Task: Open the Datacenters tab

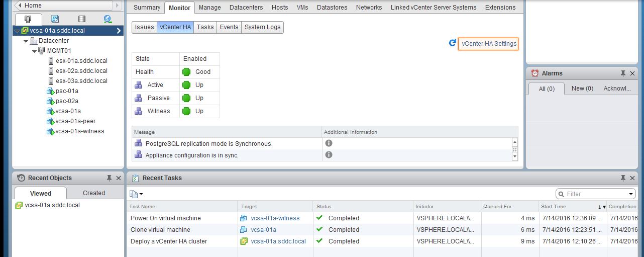Action: [247, 8]
